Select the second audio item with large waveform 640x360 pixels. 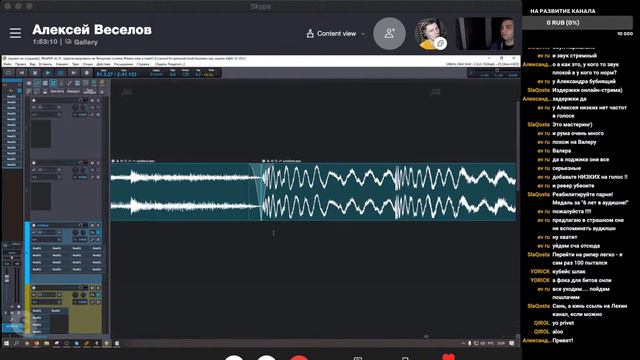(x=388, y=192)
